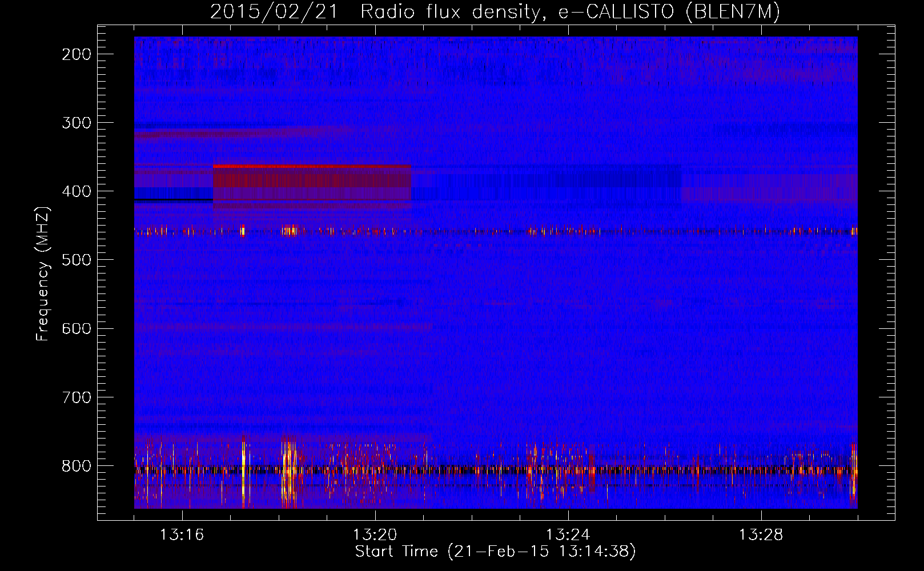Click the 800 frequency tick label

click(77, 466)
